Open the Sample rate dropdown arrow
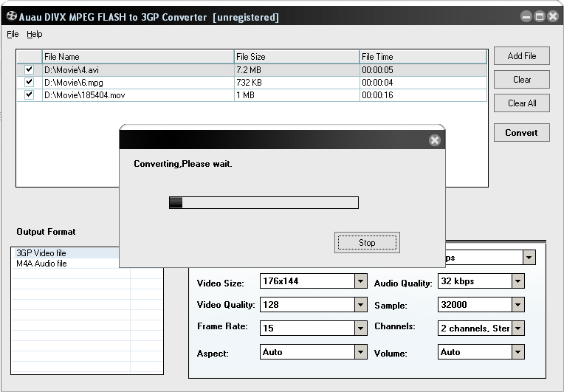564x392 pixels. click(x=518, y=305)
